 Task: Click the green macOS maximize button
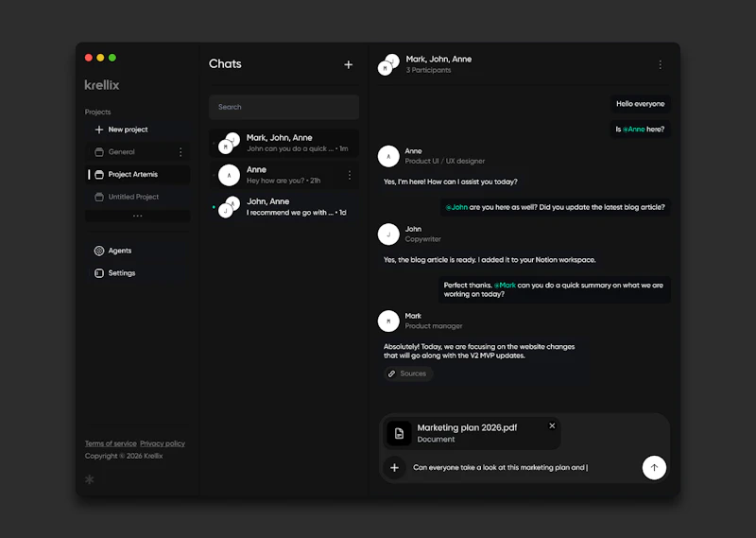112,58
